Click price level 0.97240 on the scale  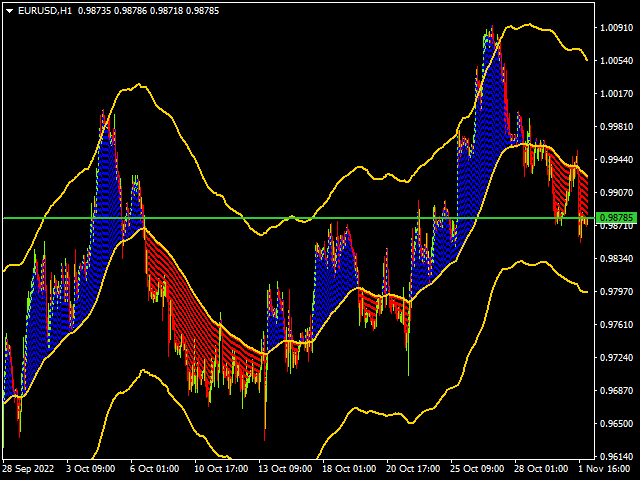(x=616, y=358)
